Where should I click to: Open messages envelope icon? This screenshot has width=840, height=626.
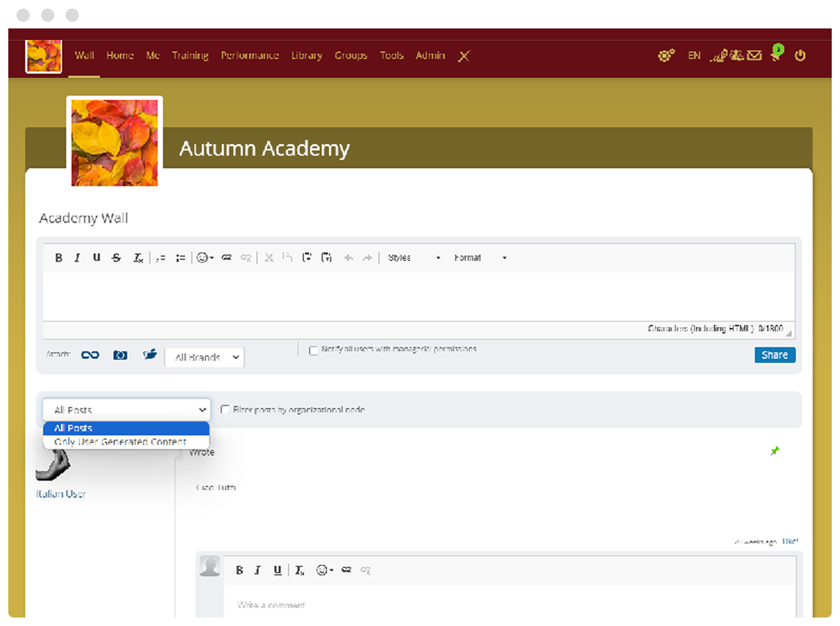754,56
